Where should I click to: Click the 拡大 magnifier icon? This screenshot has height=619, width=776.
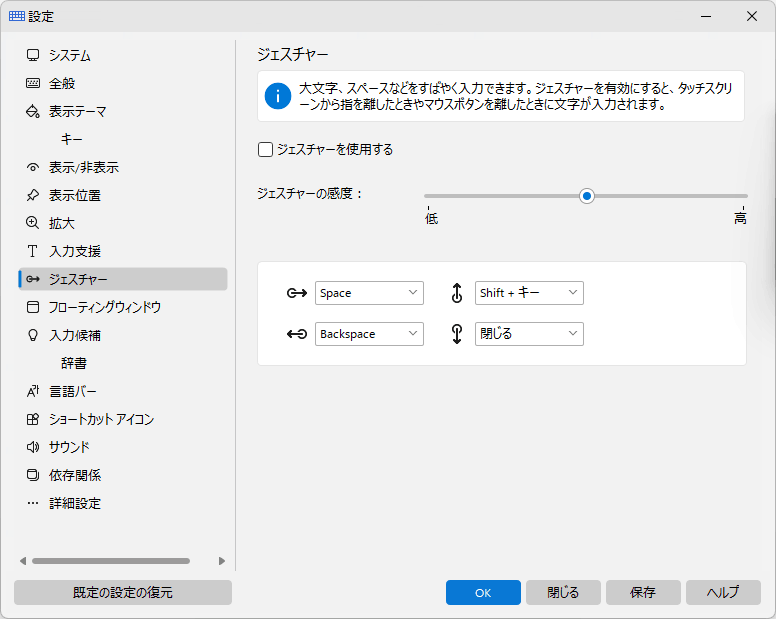pos(33,223)
